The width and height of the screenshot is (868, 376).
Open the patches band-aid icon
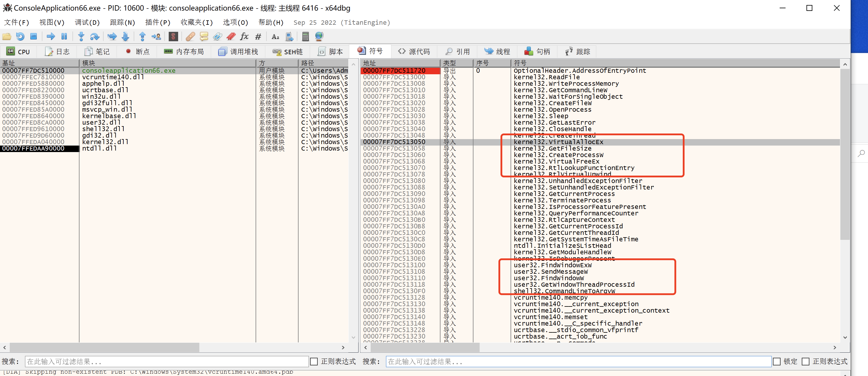[190, 37]
